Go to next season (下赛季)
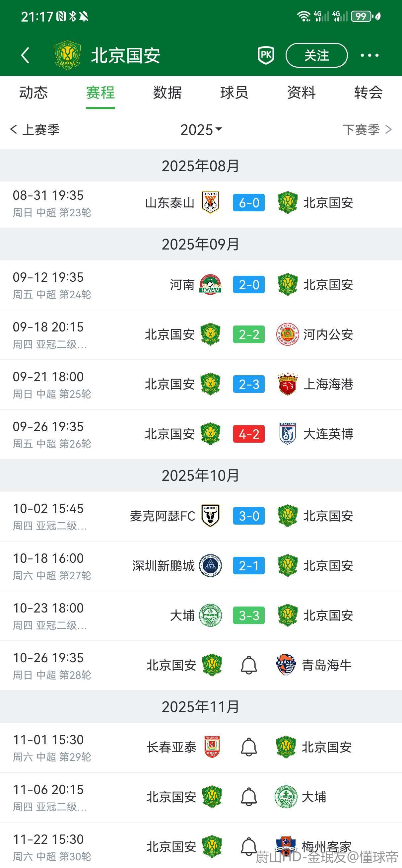The image size is (402, 868). [367, 130]
